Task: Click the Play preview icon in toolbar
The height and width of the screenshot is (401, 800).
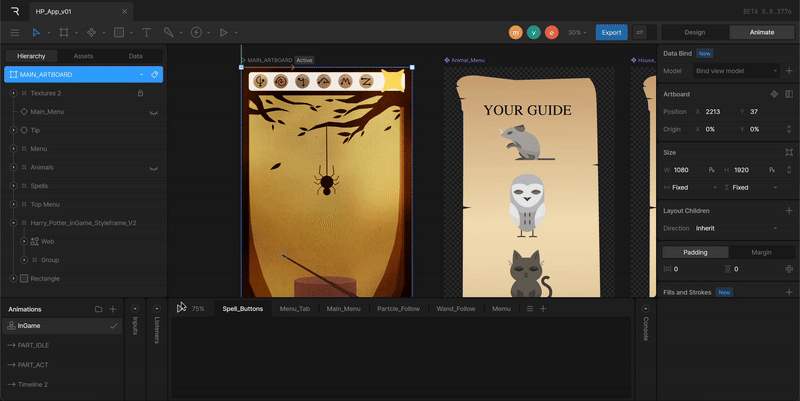Action: [223, 33]
